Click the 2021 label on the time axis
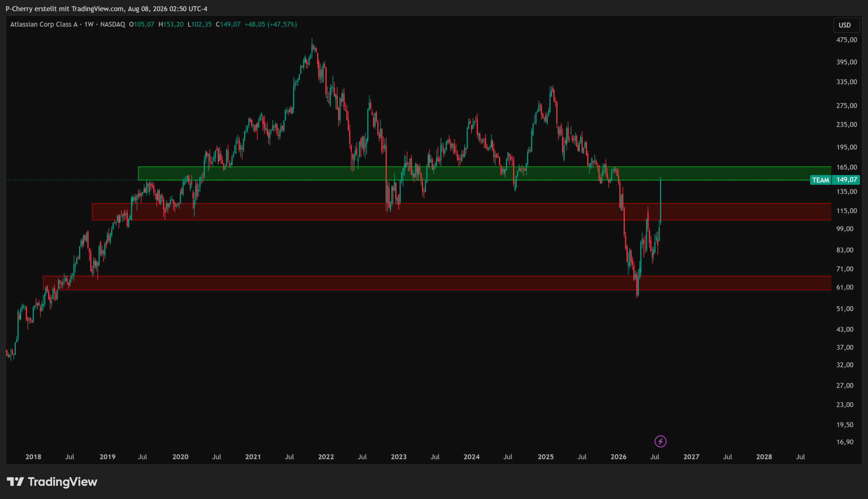 click(253, 457)
